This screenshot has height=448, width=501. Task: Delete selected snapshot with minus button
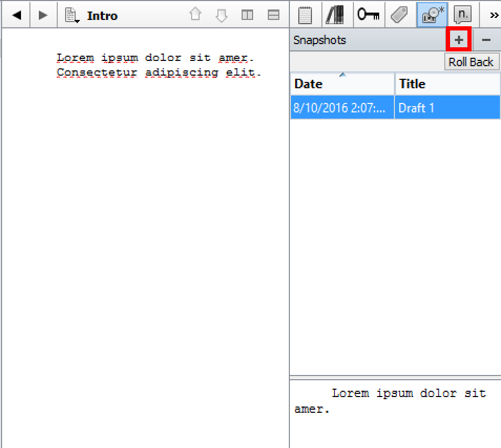(486, 40)
